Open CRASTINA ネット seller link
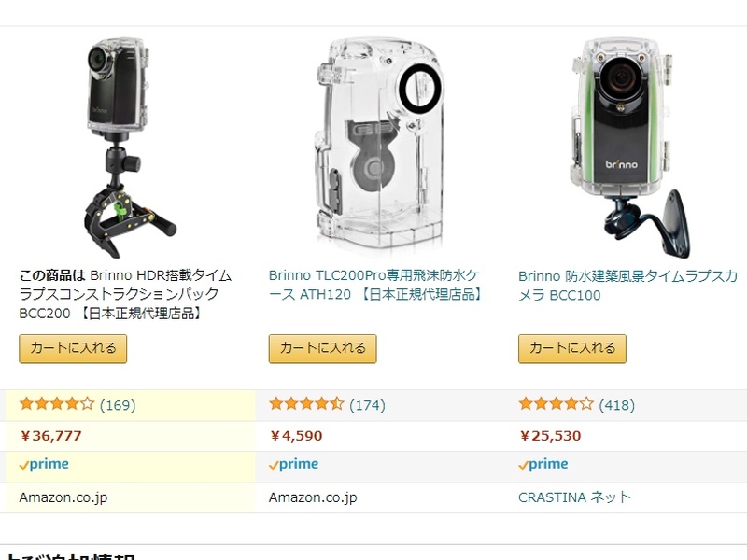Viewport: 747px width, 560px height. pyautogui.click(x=574, y=497)
